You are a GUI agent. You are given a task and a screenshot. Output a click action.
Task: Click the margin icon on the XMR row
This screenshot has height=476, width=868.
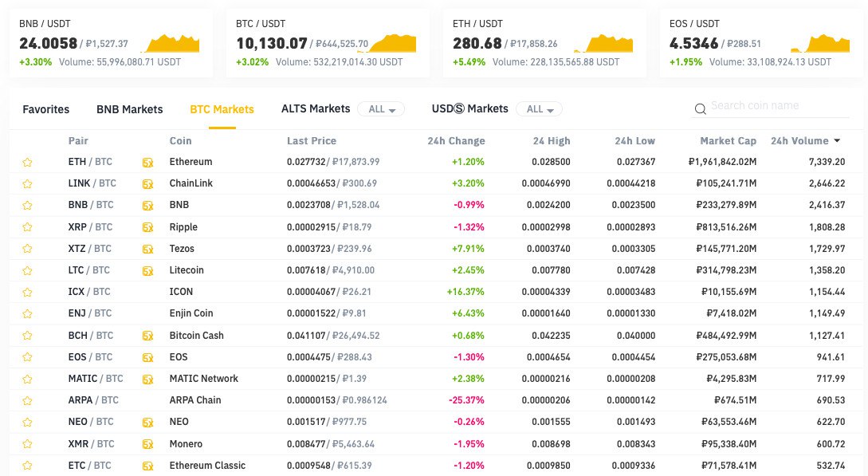tap(147, 444)
